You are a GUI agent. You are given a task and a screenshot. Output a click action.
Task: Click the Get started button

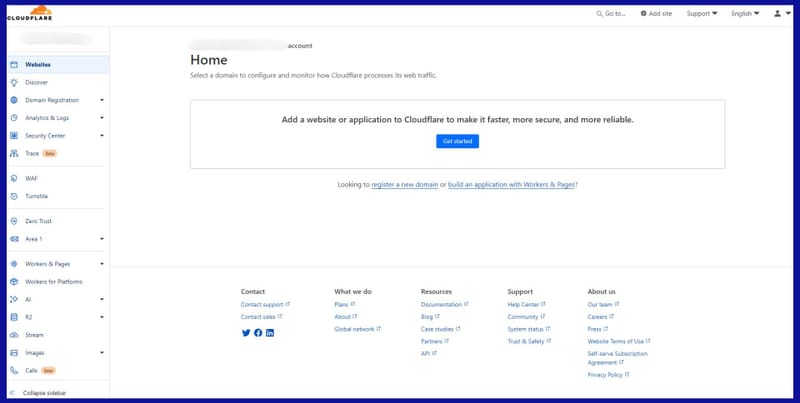pos(457,141)
